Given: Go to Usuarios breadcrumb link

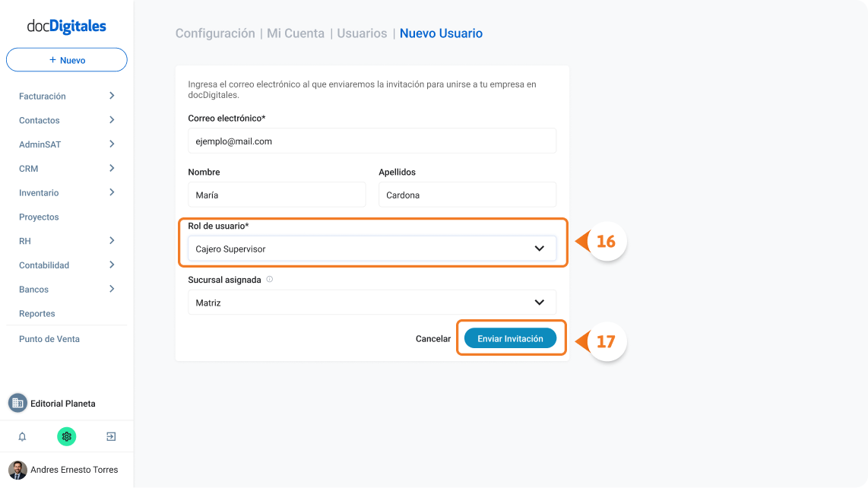Looking at the screenshot, I should (x=362, y=33).
